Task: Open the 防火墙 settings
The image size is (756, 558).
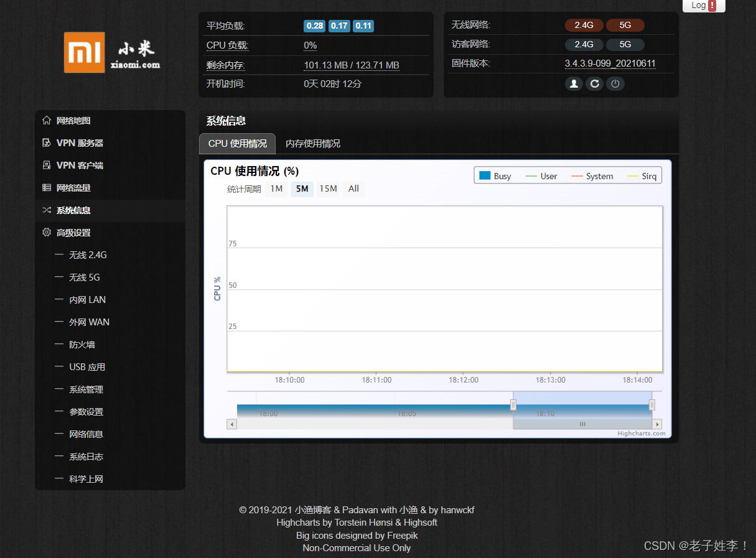Action: 110,345
